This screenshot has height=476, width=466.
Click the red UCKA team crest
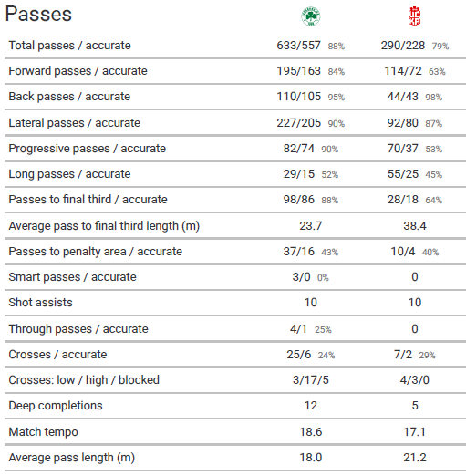coord(414,16)
